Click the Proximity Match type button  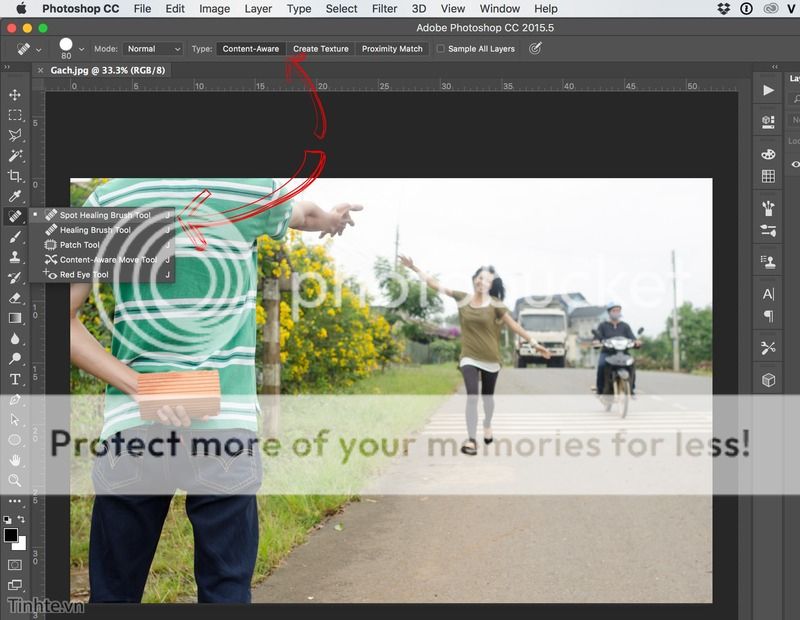[392, 49]
